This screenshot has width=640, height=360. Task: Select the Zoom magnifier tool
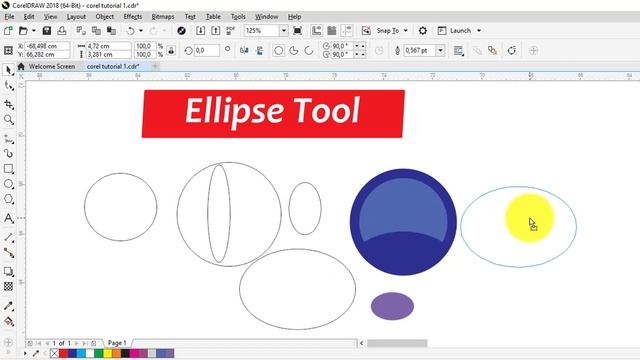(x=8, y=120)
